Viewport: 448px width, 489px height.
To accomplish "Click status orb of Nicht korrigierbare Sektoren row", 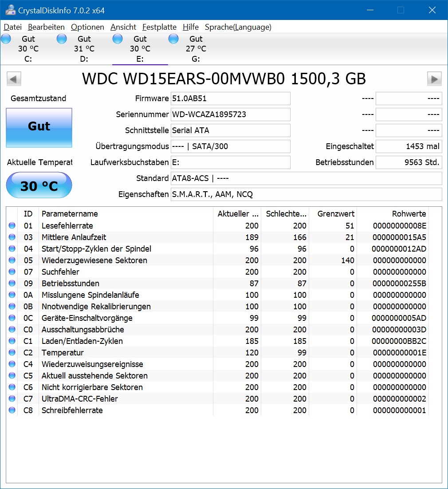I will point(12,387).
